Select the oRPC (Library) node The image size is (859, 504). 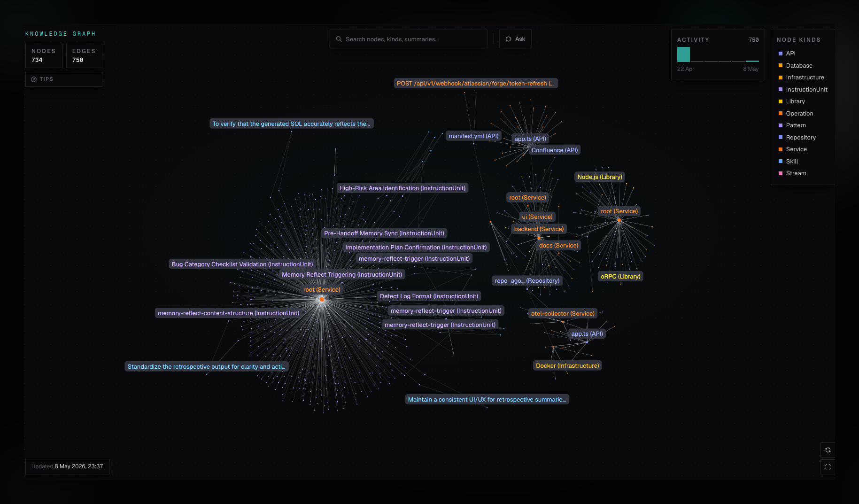tap(620, 277)
